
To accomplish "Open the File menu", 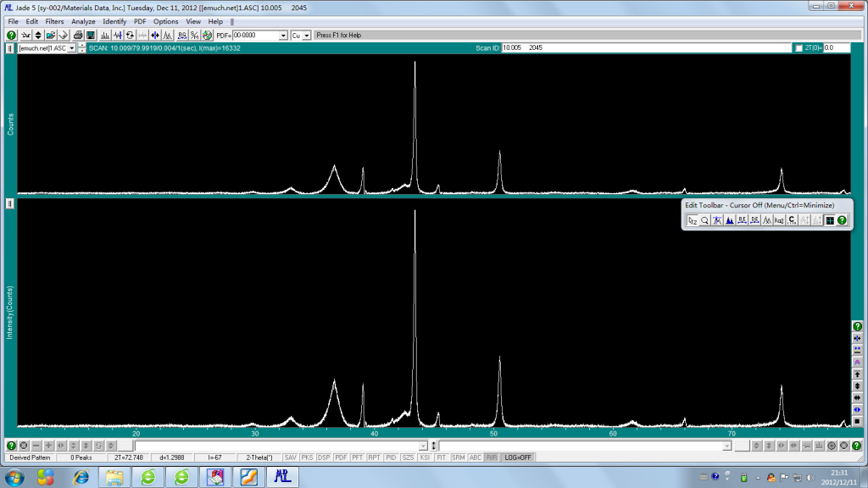I will click(13, 21).
